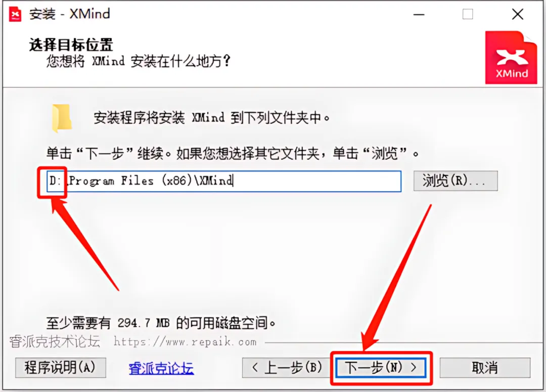Click the 您想将 XMind 安装在什么地方 subtitle

click(138, 61)
